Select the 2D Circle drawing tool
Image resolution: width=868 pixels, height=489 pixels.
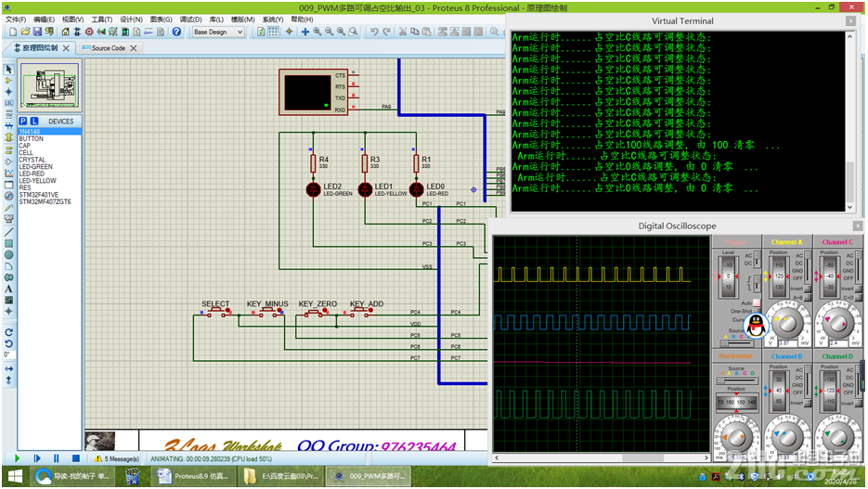coord(8,255)
